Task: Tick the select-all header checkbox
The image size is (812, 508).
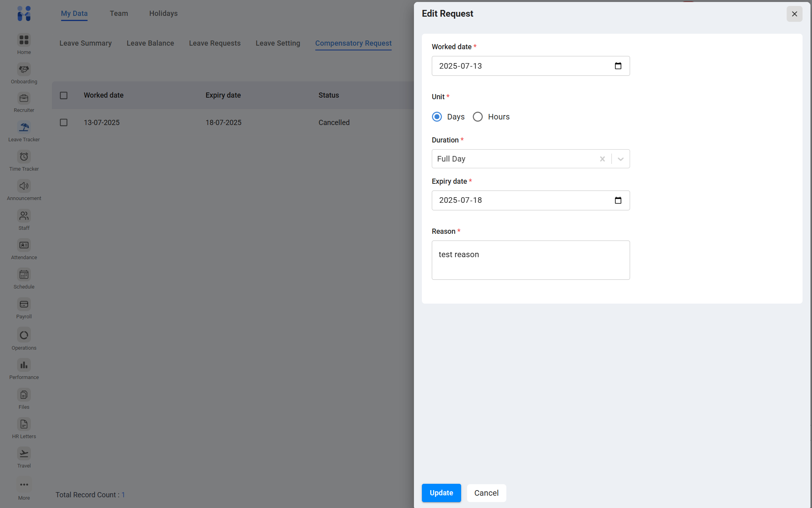Action: click(x=63, y=95)
